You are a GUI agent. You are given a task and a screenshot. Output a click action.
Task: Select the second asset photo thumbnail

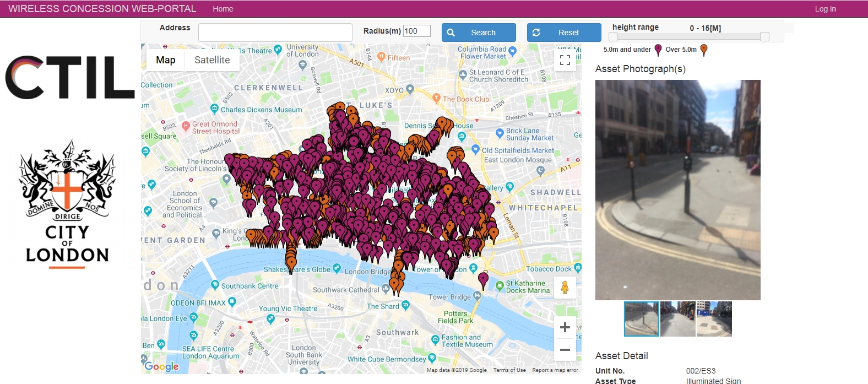(x=678, y=319)
